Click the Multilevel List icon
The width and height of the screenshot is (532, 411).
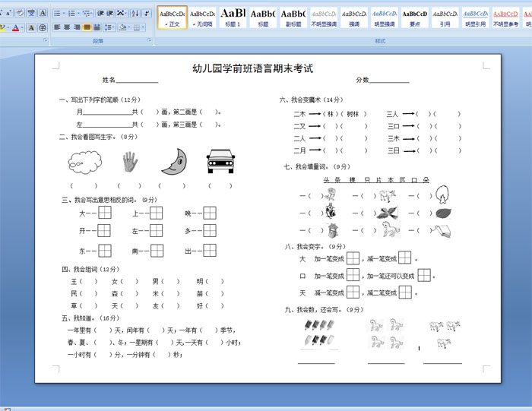87,13
